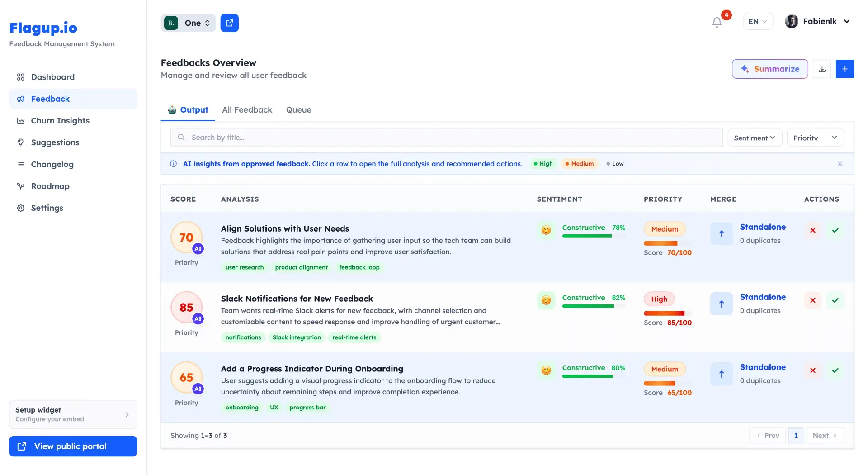Click sentiment emoji for Slack Notifications row

point(546,300)
